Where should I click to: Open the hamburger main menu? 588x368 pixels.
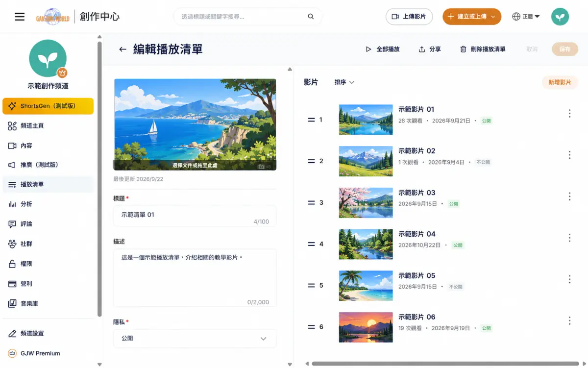tap(20, 17)
